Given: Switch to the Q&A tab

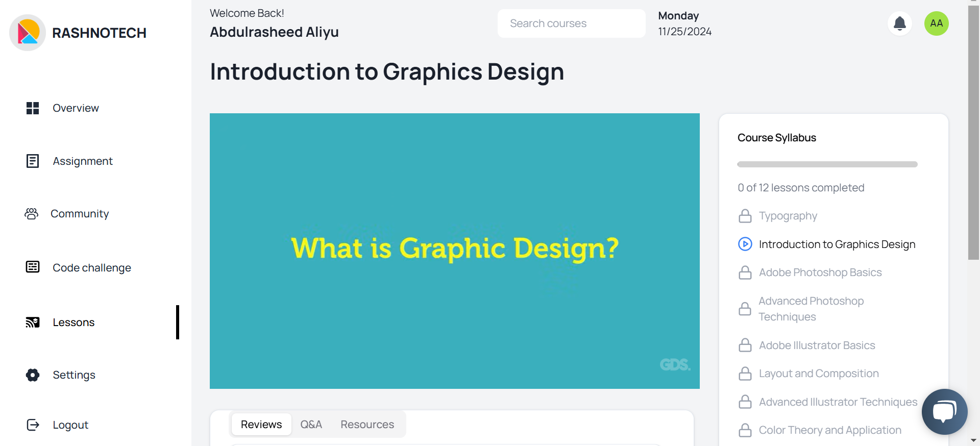Looking at the screenshot, I should (311, 425).
